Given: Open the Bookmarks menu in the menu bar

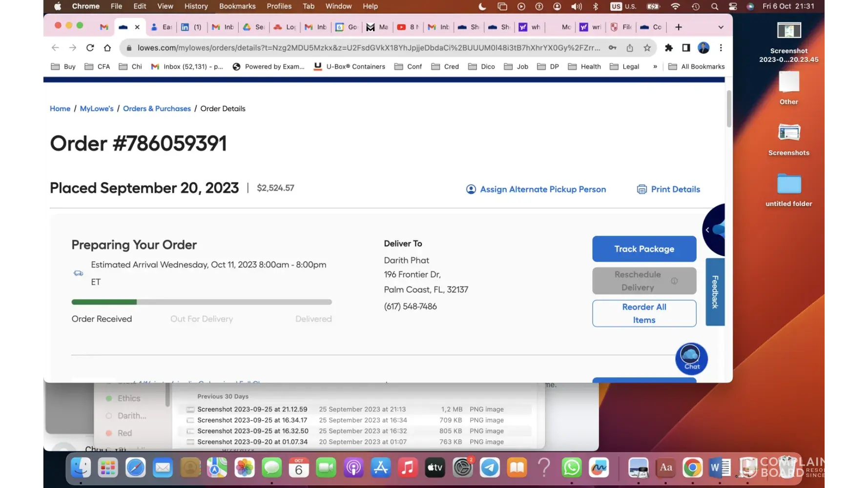Looking at the screenshot, I should (237, 6).
